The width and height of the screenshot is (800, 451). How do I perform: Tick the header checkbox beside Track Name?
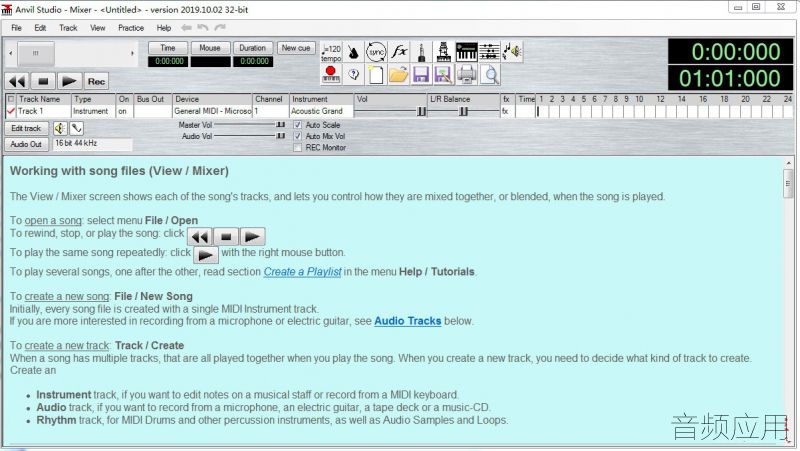pos(11,99)
